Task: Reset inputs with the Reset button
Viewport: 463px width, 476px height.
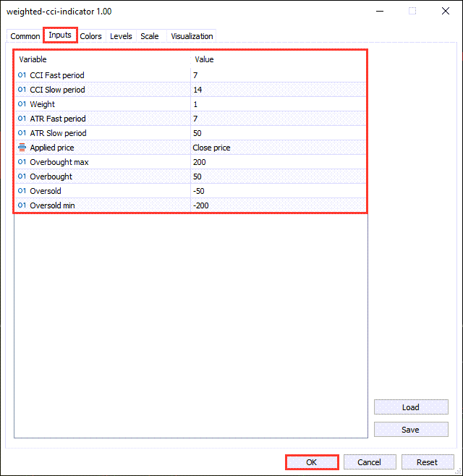Action: (x=427, y=462)
